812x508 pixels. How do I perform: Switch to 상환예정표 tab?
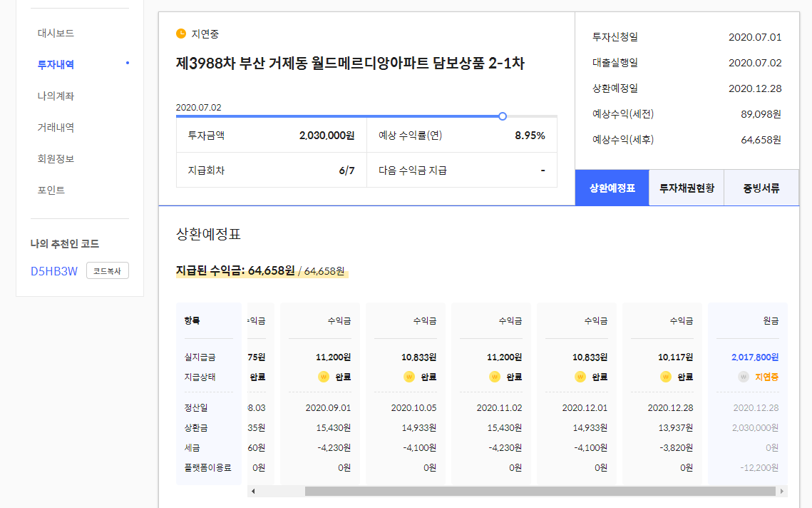click(x=612, y=188)
